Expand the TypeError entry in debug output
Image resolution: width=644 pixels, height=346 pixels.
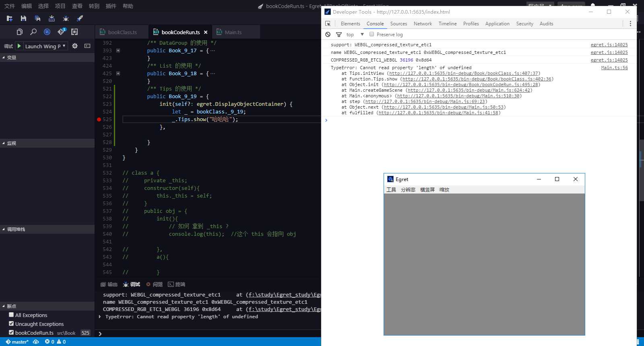point(100,317)
